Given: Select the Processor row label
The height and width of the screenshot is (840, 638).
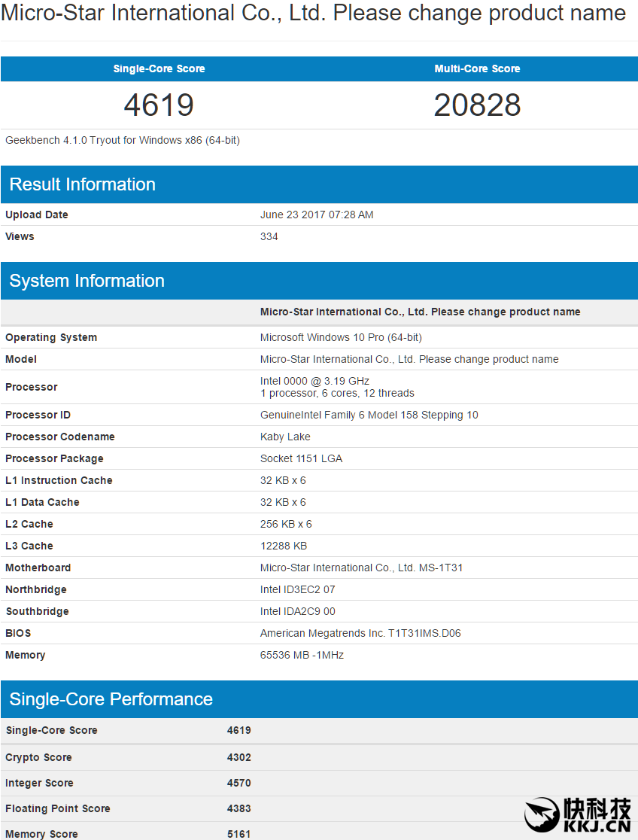Looking at the screenshot, I should click(31, 387).
